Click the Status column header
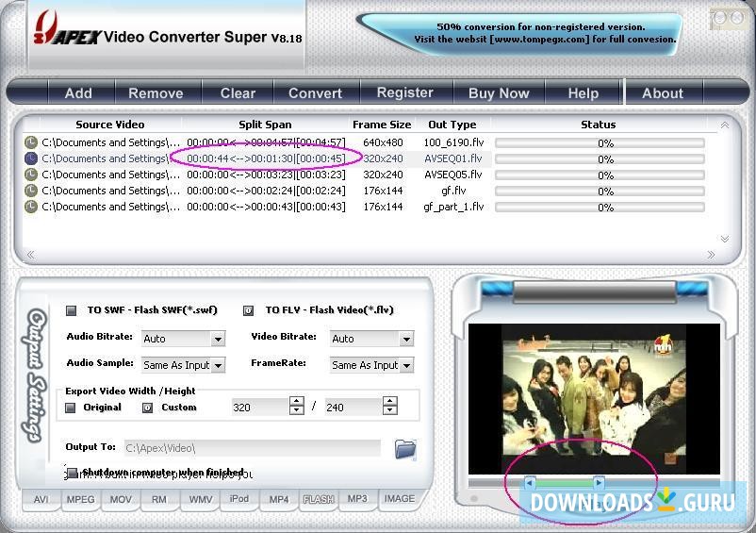This screenshot has width=756, height=533. pyautogui.click(x=599, y=125)
